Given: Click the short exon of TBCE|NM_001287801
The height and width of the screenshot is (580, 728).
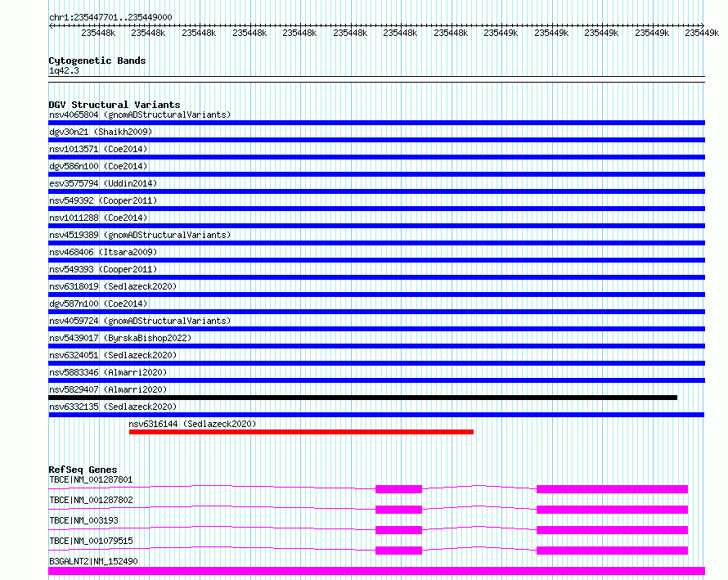Looking at the screenshot, I should (399, 489).
